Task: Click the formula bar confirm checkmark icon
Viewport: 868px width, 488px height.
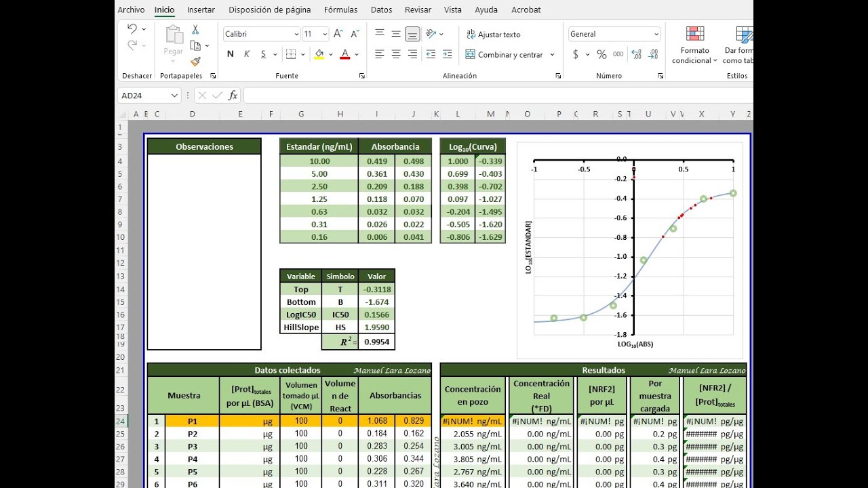Action: 217,96
